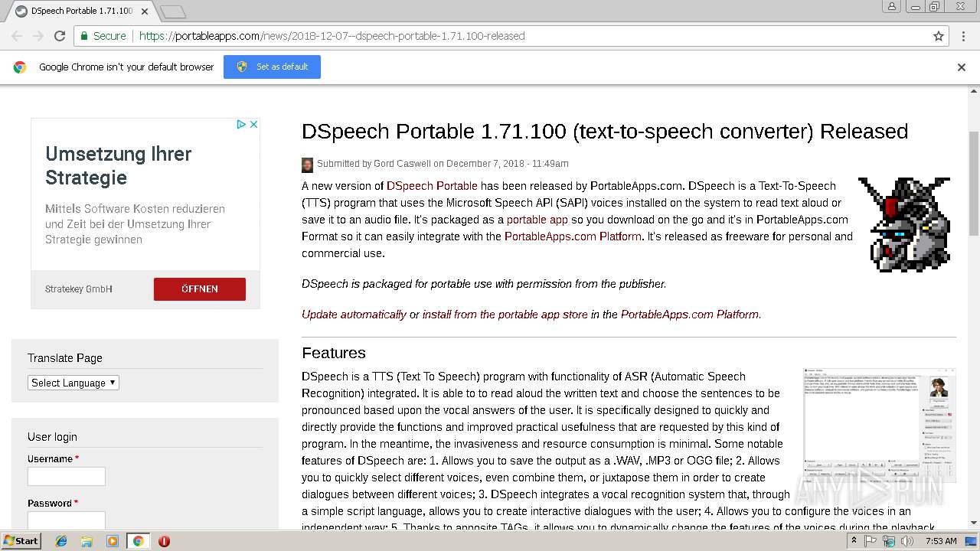Show hidden system tray icons
Screen dimensions: 980x551
[x=855, y=541]
